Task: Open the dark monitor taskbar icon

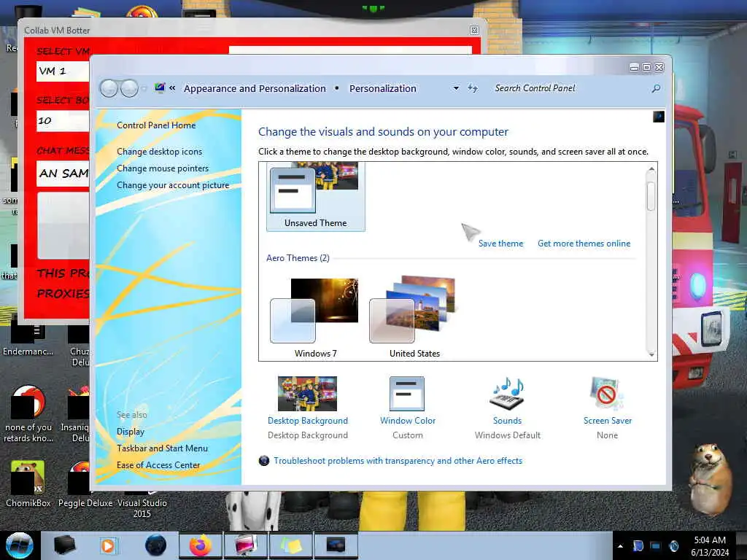Action: [x=336, y=545]
